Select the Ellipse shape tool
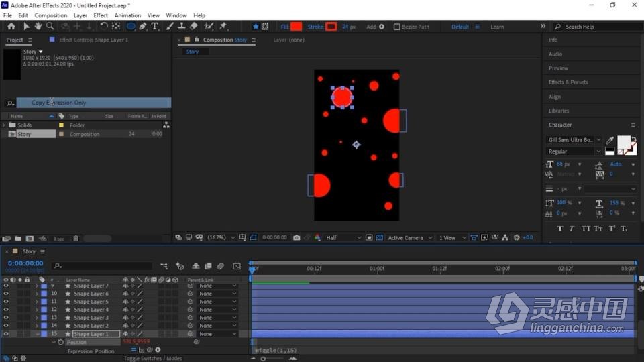The height and width of the screenshot is (362, 644). coord(131,27)
